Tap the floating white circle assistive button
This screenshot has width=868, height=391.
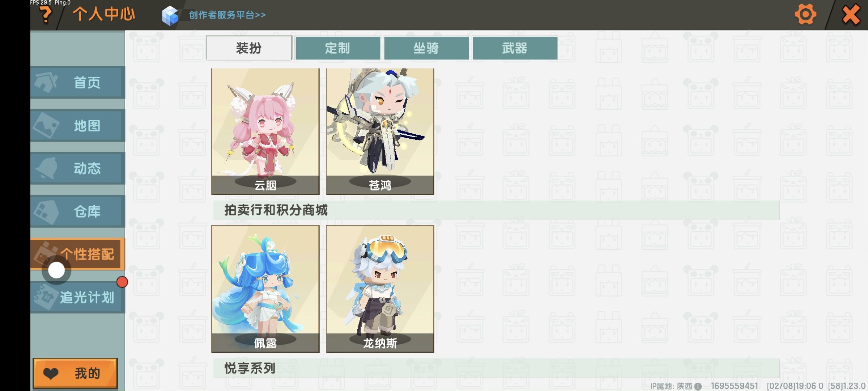(56, 270)
